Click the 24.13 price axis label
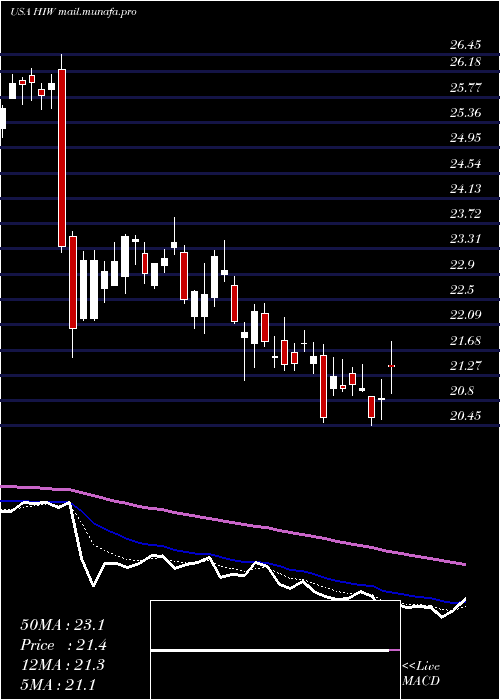Viewport: 500px width, 700px height. pos(466,189)
